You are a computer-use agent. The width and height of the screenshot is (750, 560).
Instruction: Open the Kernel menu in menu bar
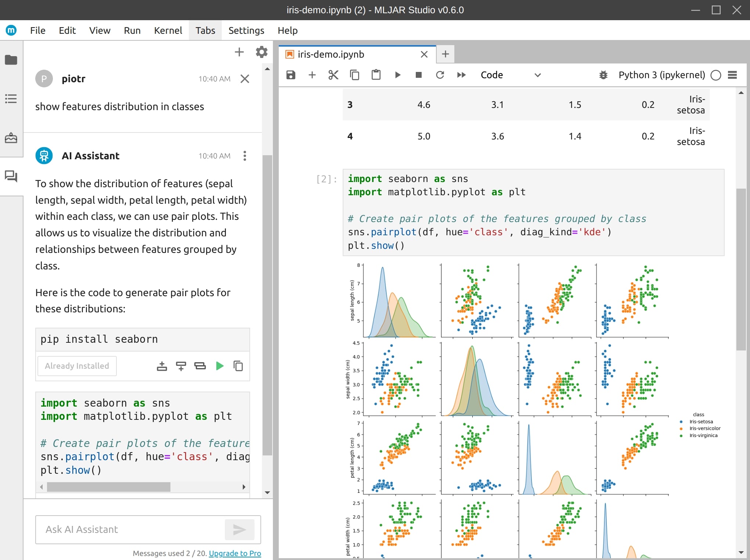tap(168, 30)
